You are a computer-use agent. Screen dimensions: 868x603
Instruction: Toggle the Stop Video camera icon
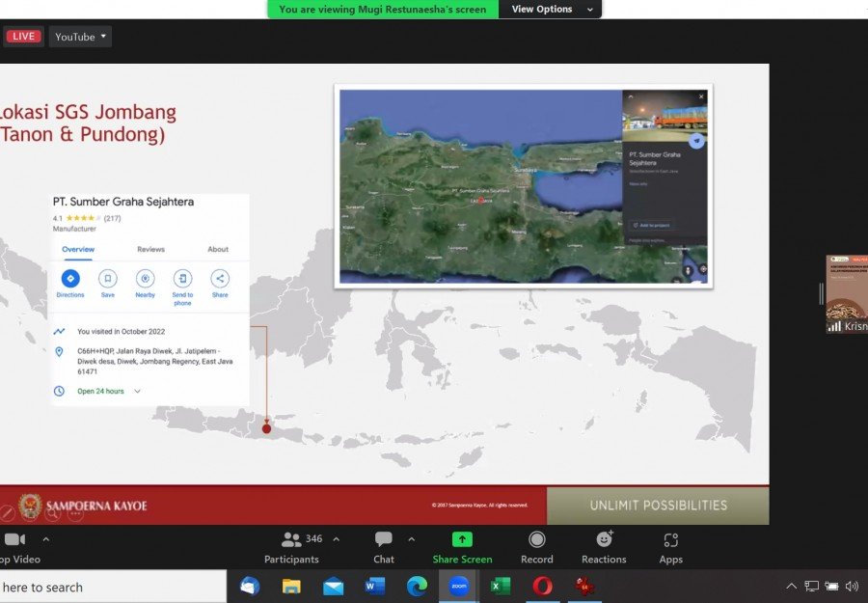coord(14,539)
